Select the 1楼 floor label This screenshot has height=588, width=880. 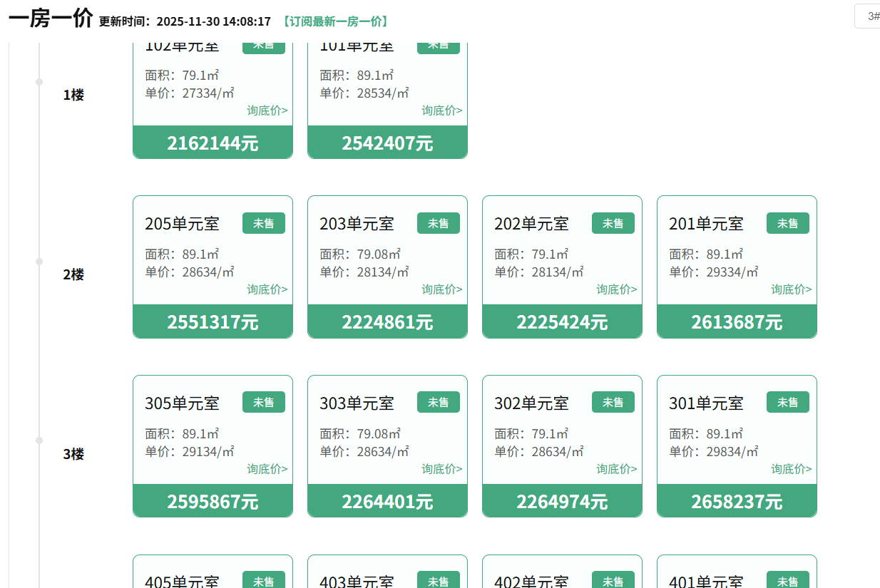(73, 95)
